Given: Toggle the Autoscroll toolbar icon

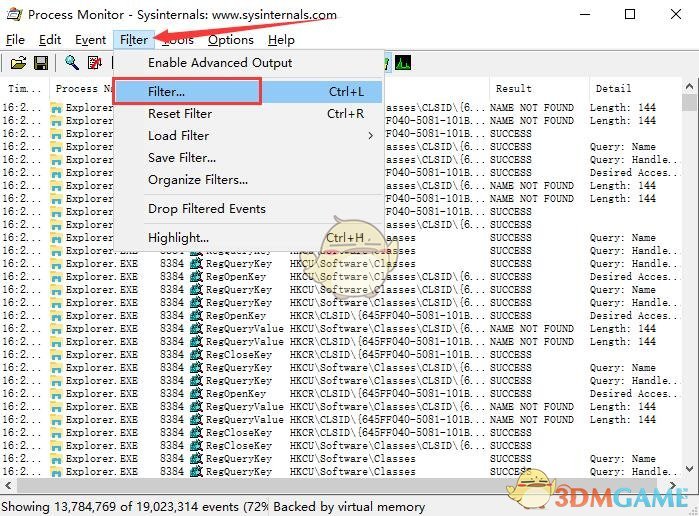Looking at the screenshot, I should click(95, 63).
